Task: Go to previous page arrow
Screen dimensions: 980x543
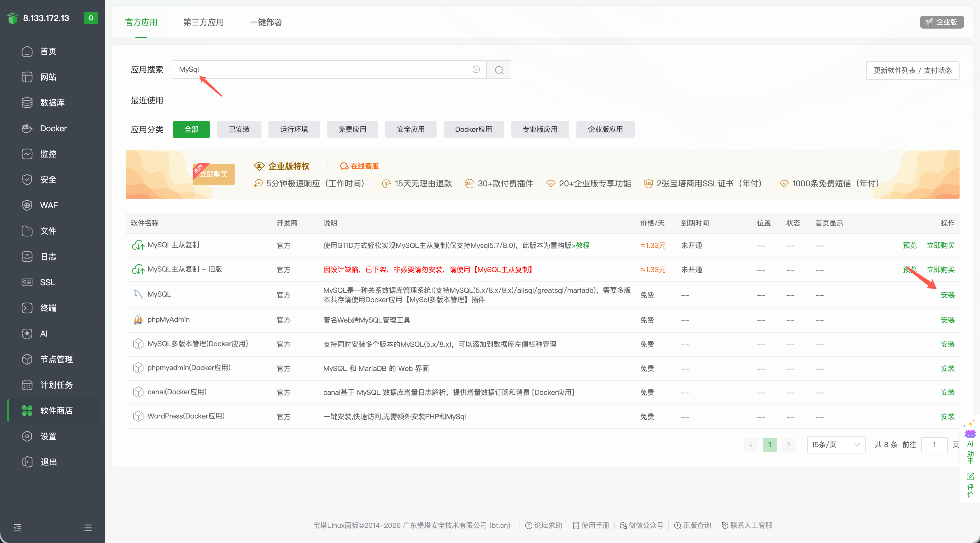Action: click(751, 444)
